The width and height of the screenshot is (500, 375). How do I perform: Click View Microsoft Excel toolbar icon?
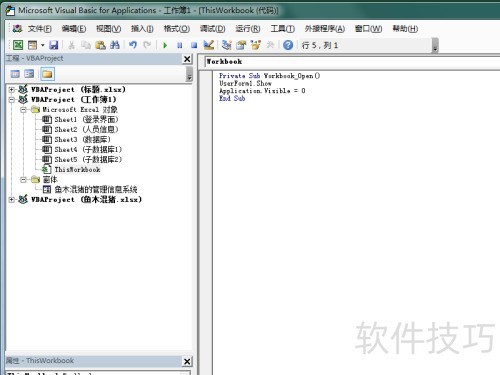[x=18, y=45]
